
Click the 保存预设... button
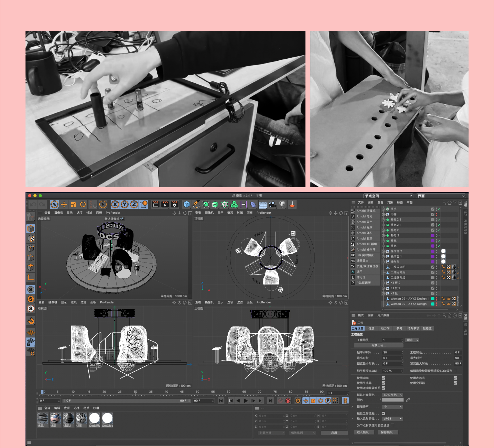click(x=388, y=432)
